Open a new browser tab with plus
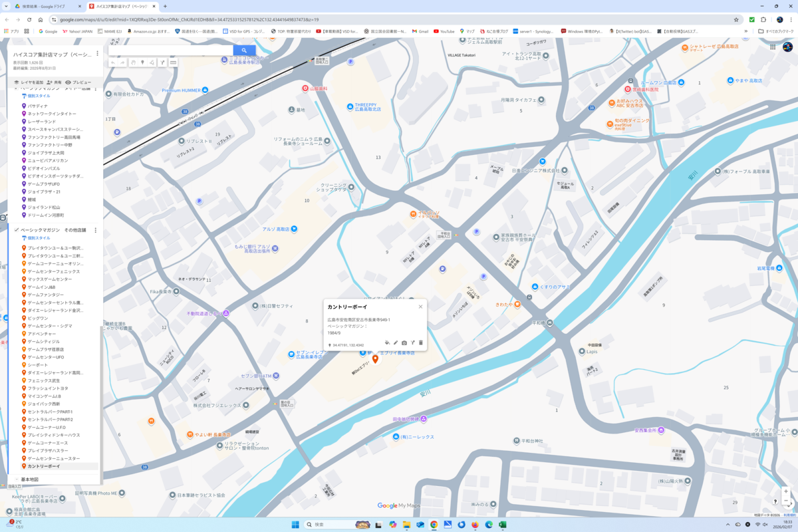This screenshot has width=798, height=532. [x=165, y=6]
